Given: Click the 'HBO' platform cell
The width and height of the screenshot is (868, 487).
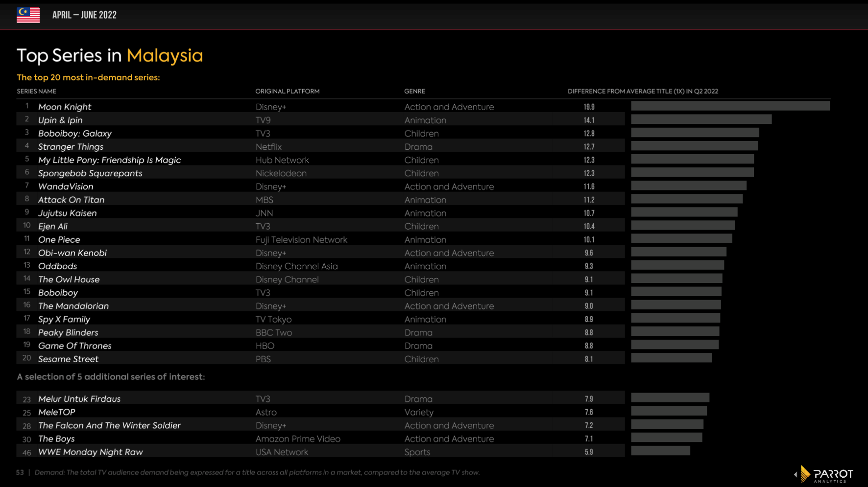Looking at the screenshot, I should point(265,346).
